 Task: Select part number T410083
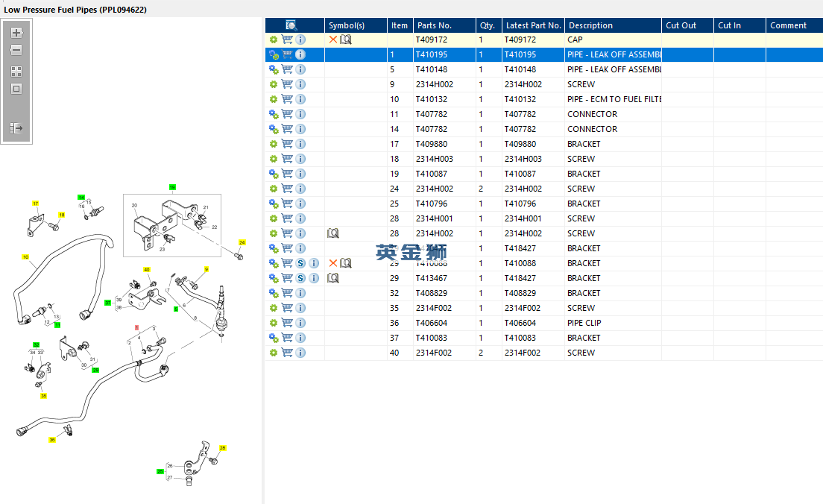[432, 338]
